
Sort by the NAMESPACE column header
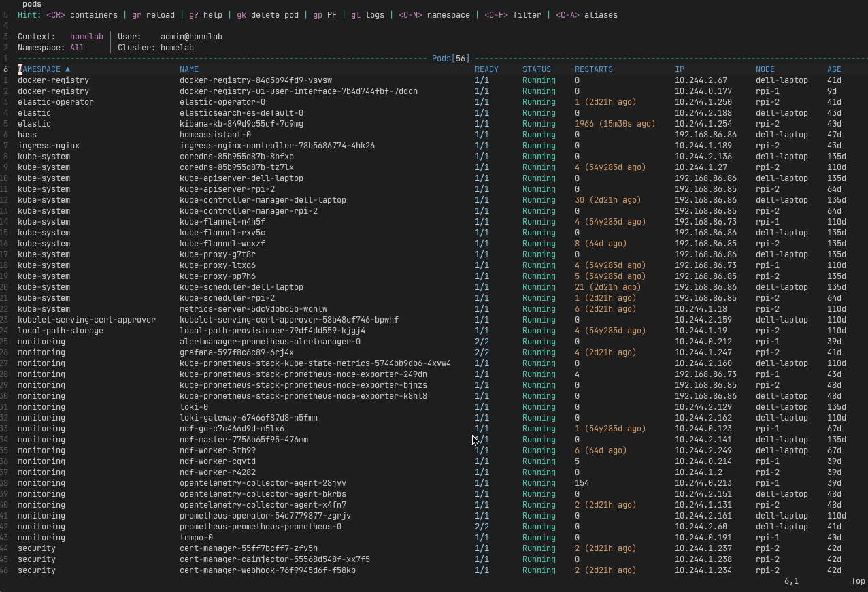click(x=39, y=69)
